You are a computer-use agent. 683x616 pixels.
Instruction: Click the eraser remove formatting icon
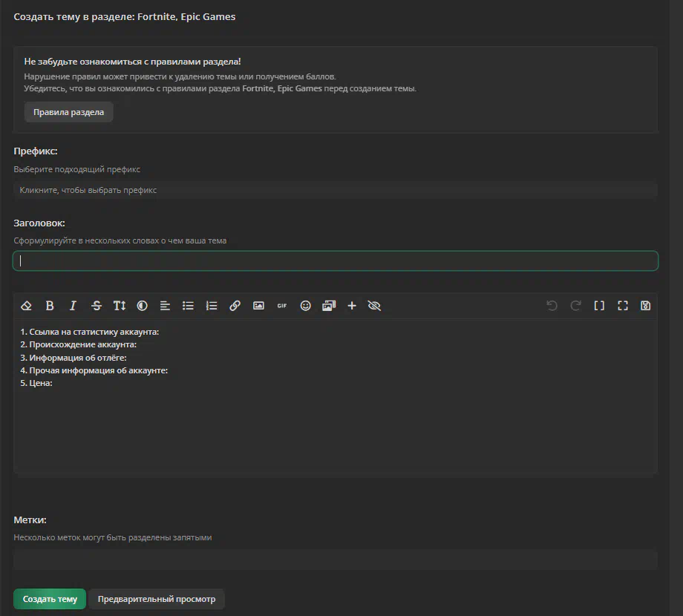27,306
